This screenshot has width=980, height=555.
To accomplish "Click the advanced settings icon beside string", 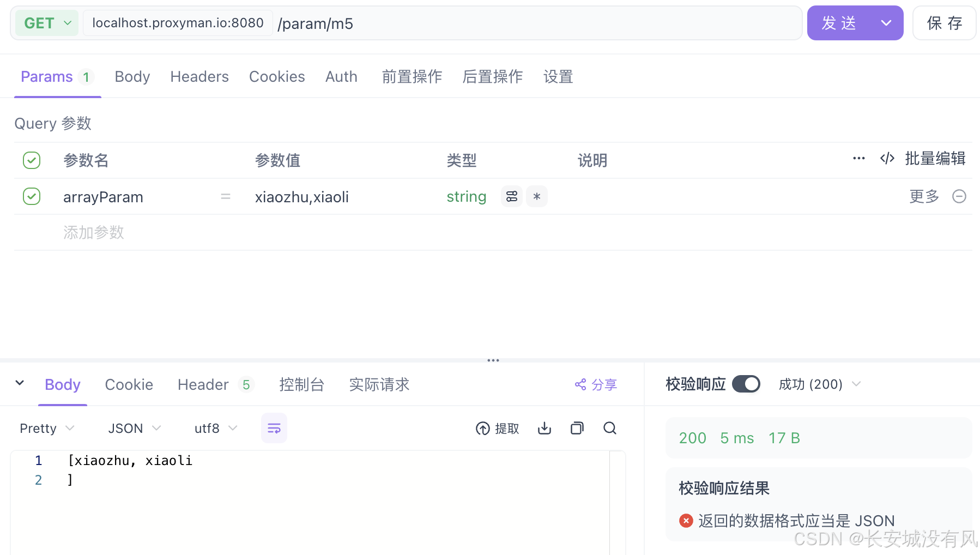I will tap(512, 196).
